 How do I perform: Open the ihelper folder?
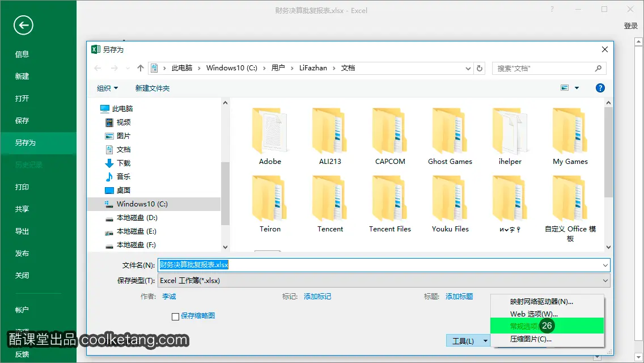pyautogui.click(x=510, y=137)
